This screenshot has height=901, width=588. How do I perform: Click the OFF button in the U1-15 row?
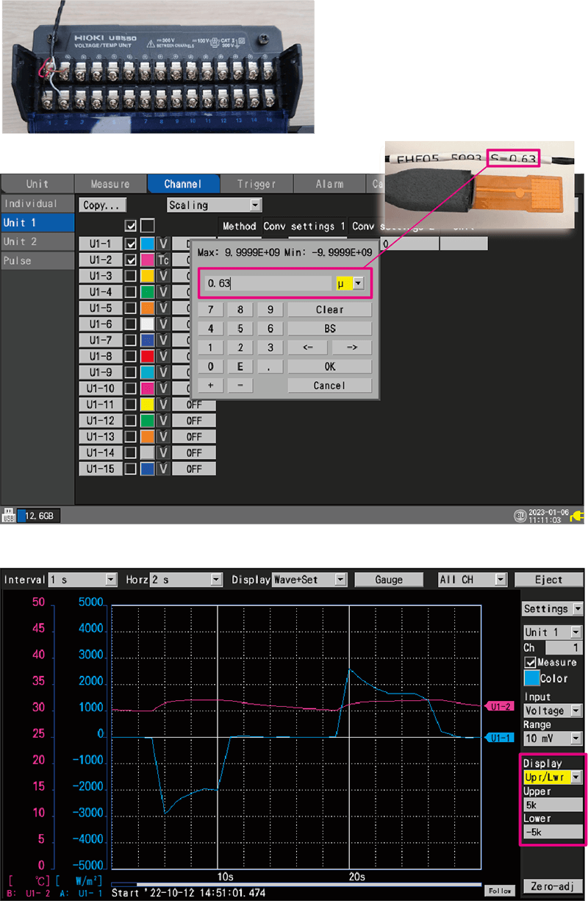coord(194,469)
